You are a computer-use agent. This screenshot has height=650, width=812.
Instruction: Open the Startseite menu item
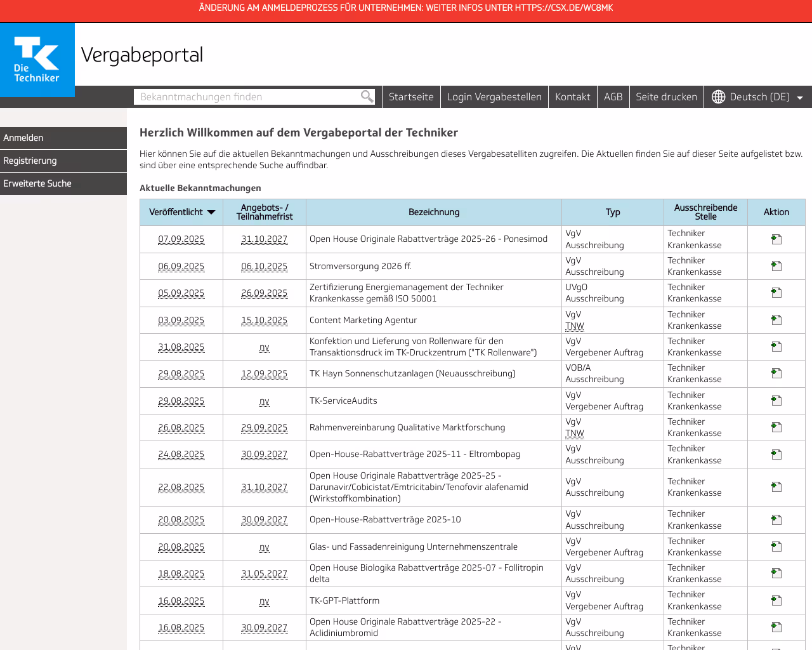411,96
